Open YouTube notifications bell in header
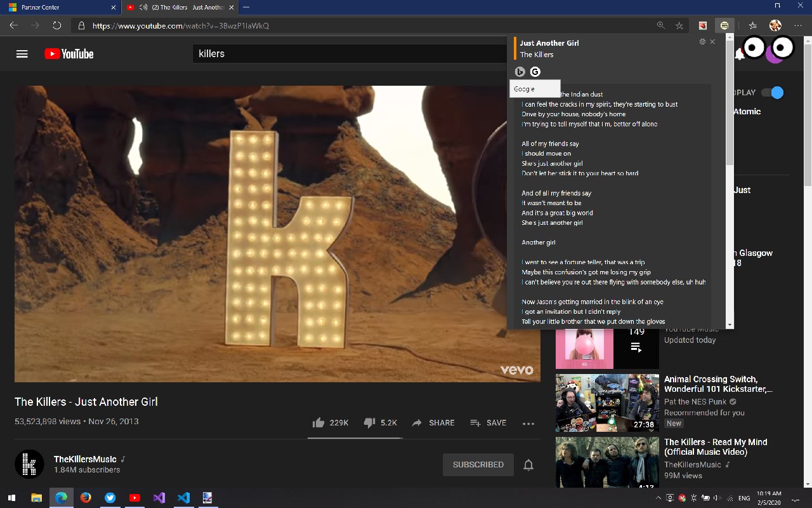This screenshot has height=508, width=812. (740, 55)
